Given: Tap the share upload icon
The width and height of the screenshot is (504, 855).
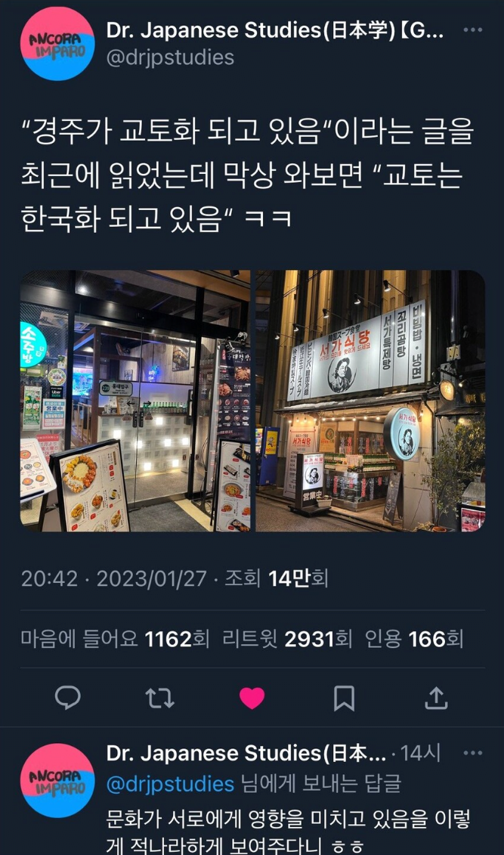Looking at the screenshot, I should coord(436,698).
